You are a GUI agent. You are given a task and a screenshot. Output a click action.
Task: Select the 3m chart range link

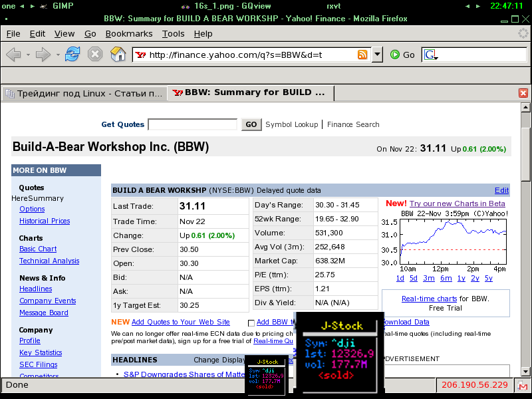pos(428,278)
